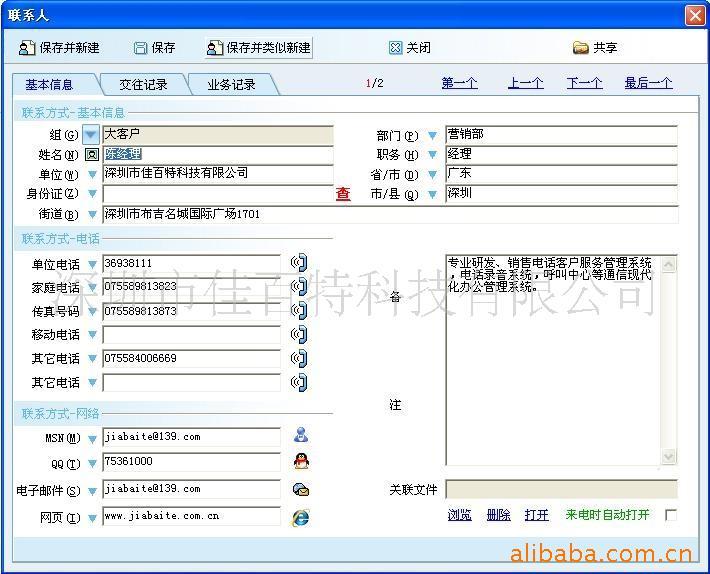Click the 职务 field showing 经理

[x=561, y=154]
